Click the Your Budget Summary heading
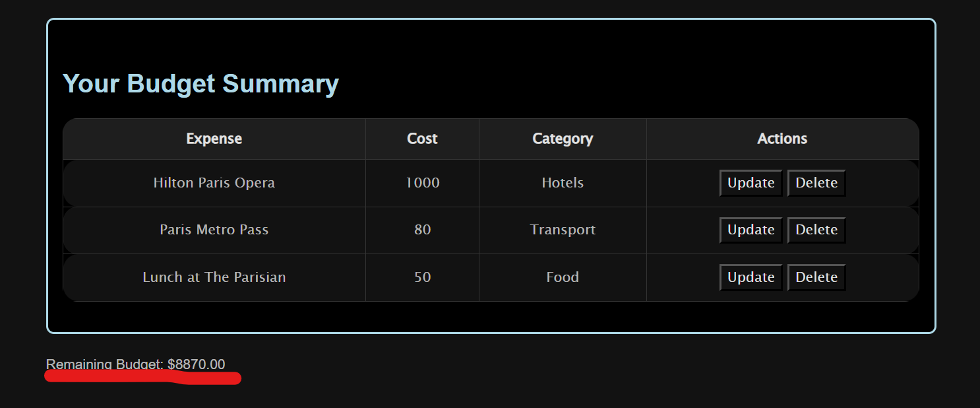 click(x=200, y=84)
